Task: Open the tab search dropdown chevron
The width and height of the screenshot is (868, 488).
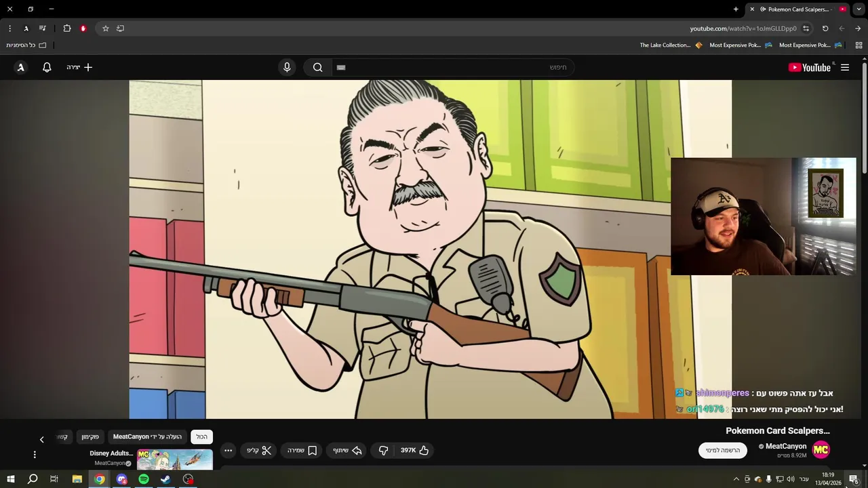Action: tap(859, 9)
